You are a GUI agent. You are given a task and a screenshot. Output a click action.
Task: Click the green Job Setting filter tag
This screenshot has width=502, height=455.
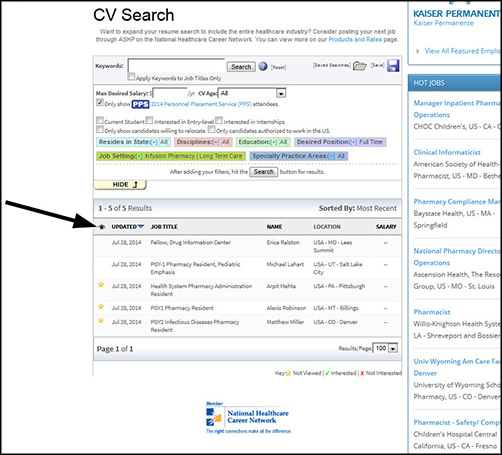point(171,156)
